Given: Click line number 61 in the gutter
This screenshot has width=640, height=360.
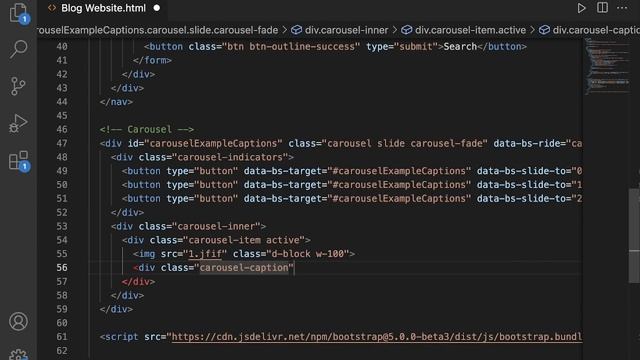Looking at the screenshot, I should point(62,337).
